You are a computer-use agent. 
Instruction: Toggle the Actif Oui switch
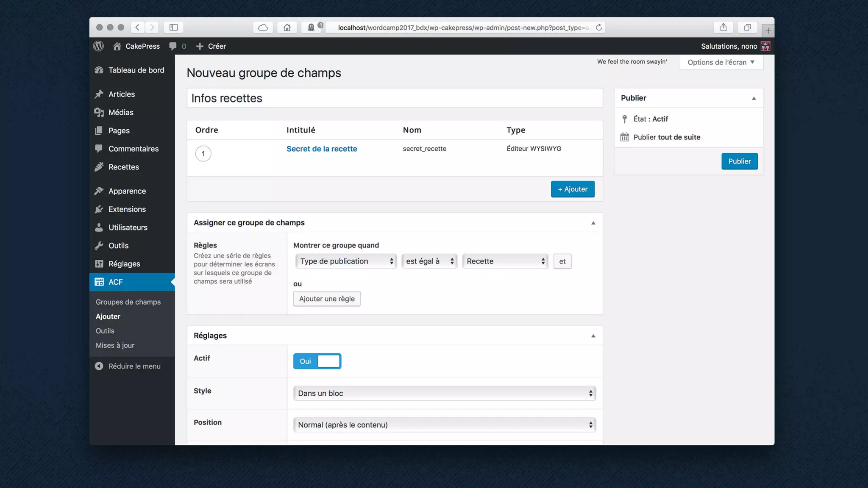317,361
